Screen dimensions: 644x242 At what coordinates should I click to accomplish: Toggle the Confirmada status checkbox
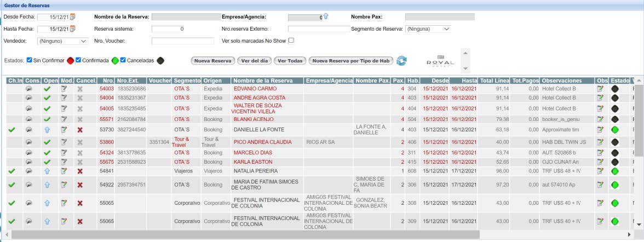pos(78,60)
